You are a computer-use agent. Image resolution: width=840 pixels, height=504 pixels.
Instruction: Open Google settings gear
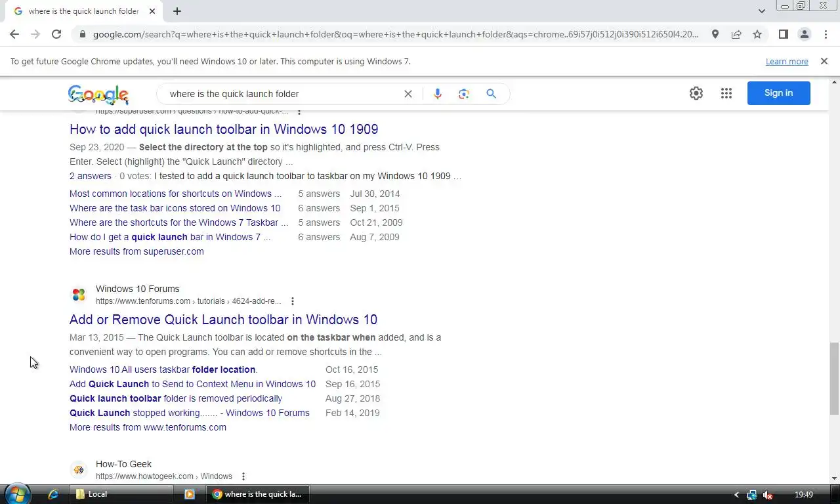tap(696, 93)
